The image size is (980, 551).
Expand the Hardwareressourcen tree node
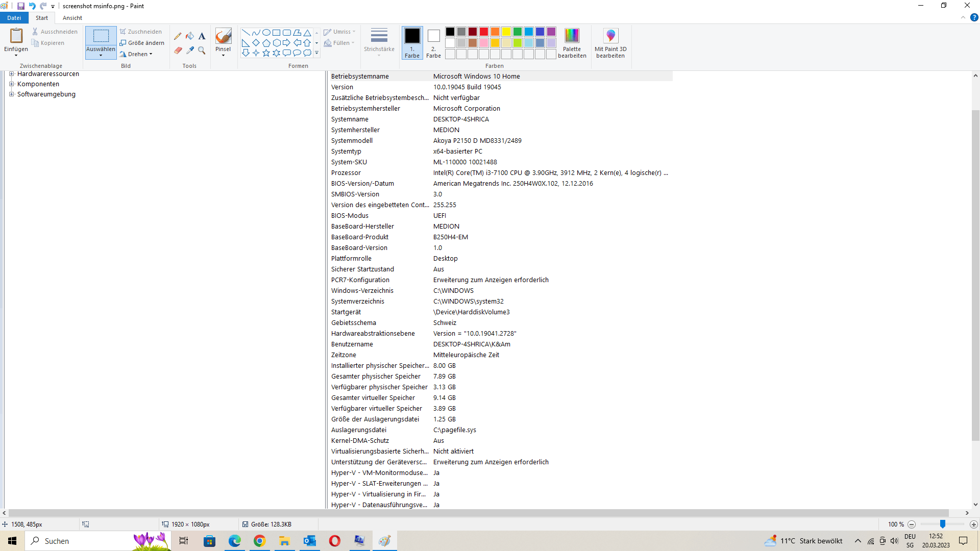(11, 74)
